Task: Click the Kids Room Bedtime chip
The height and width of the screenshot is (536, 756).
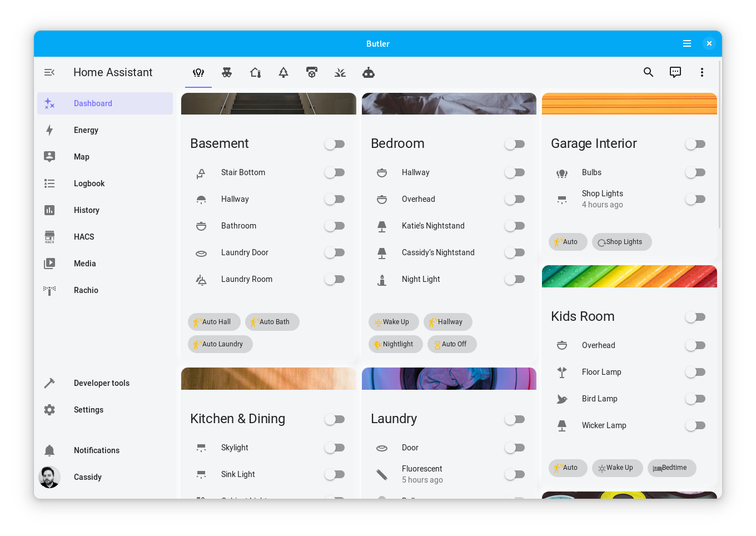Action: point(672,468)
